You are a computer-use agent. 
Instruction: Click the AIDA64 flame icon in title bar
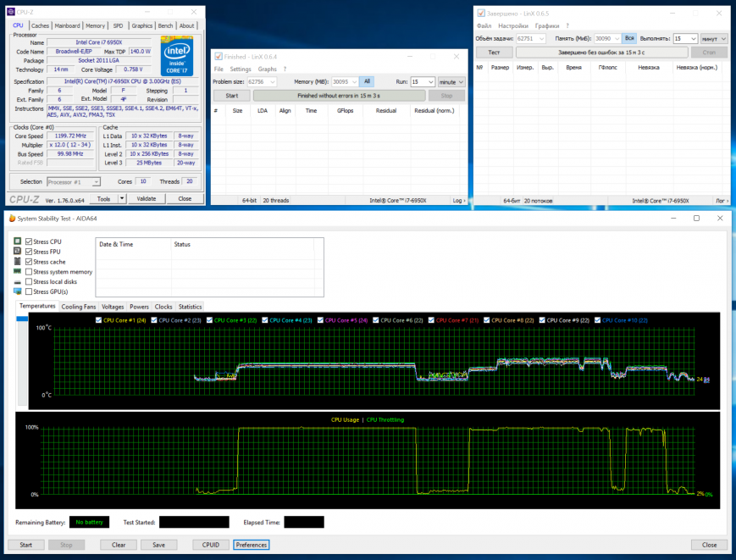[12, 219]
